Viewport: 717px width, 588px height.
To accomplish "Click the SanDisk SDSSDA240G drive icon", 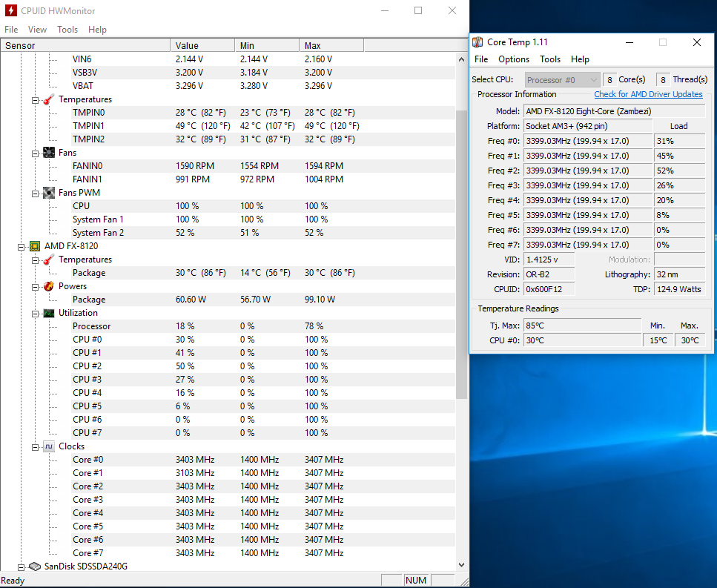I will click(35, 566).
